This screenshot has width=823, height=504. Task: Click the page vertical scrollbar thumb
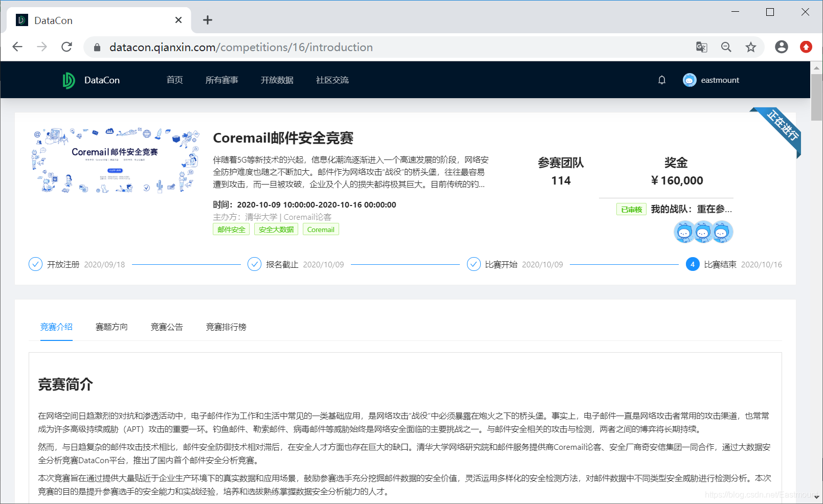click(x=816, y=97)
